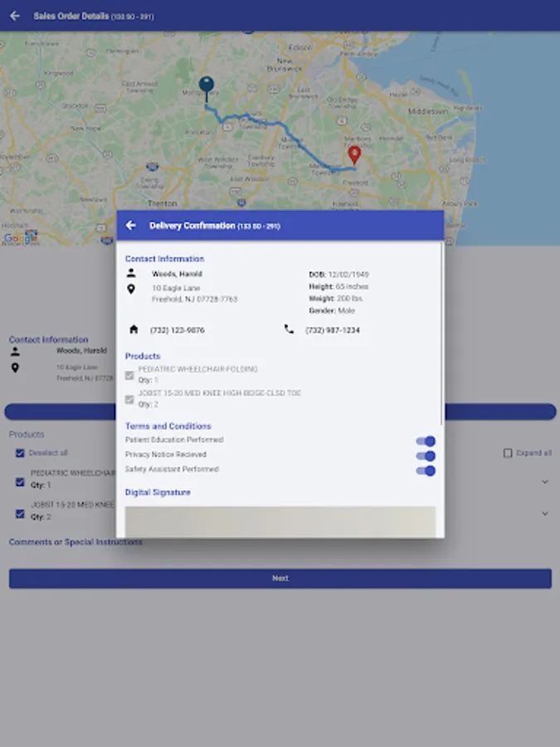The width and height of the screenshot is (560, 747).
Task: Click person icon in background Contact Information
Action: point(15,352)
